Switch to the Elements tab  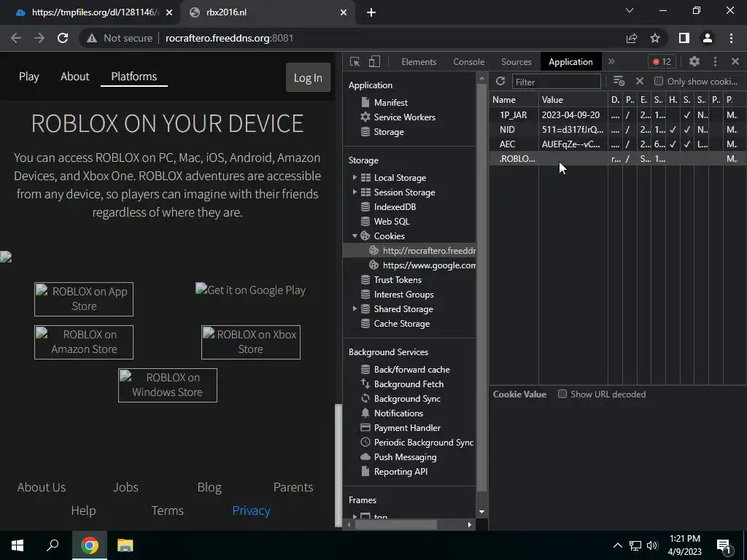click(x=419, y=62)
